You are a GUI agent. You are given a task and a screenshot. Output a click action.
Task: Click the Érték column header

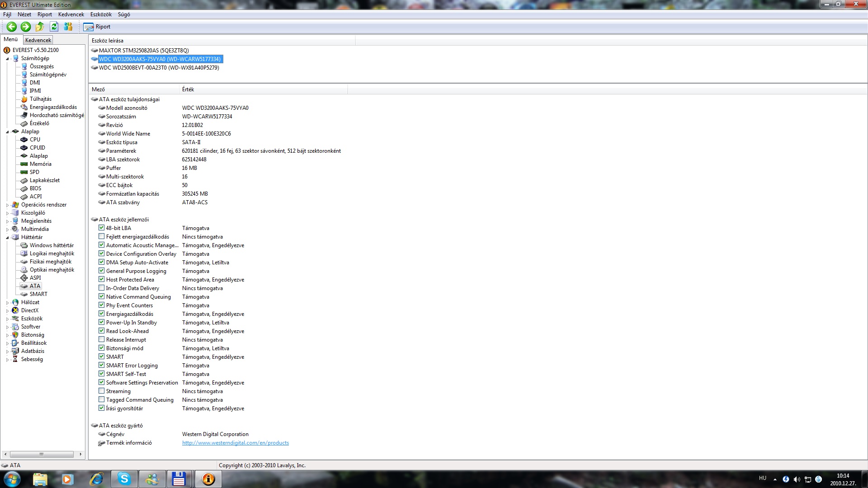tap(264, 89)
